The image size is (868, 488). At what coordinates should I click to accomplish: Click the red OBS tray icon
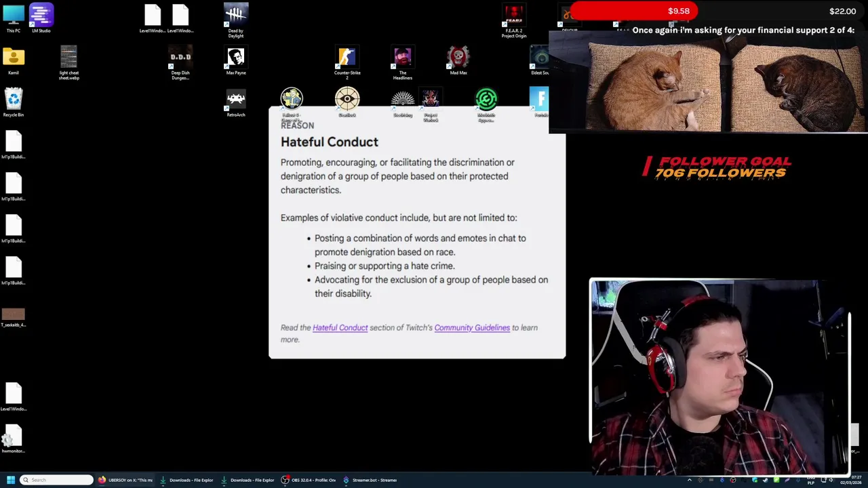[733, 480]
